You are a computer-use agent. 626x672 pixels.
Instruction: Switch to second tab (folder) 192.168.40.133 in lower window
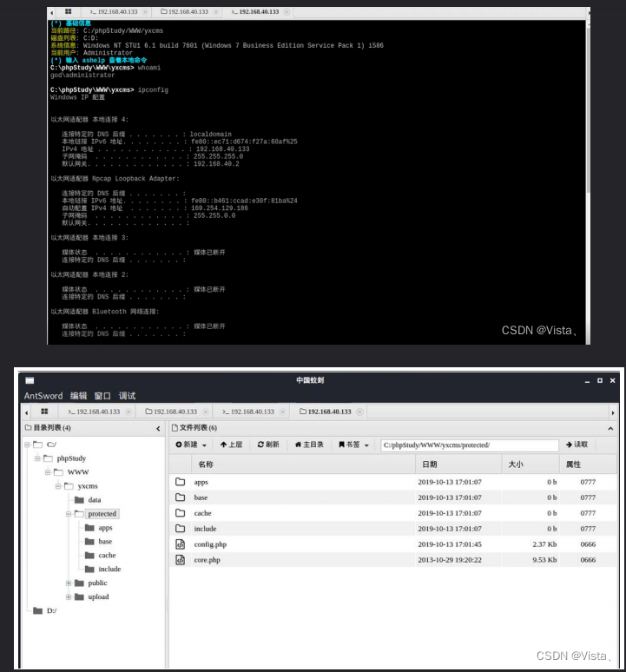point(171,412)
